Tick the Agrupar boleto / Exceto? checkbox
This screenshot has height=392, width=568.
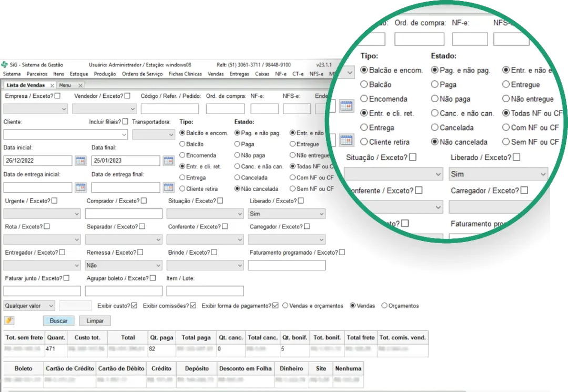pos(153,278)
